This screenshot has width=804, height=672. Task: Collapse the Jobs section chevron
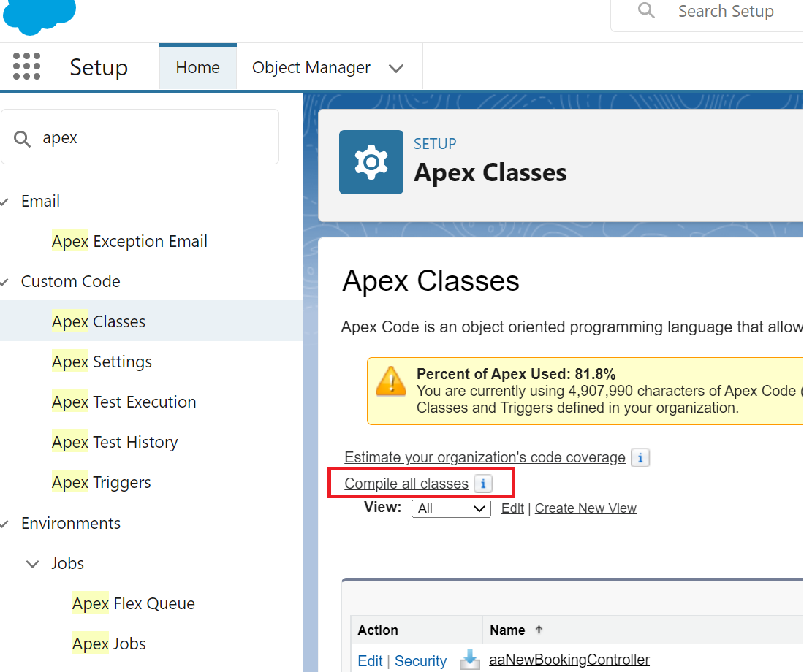(x=32, y=564)
